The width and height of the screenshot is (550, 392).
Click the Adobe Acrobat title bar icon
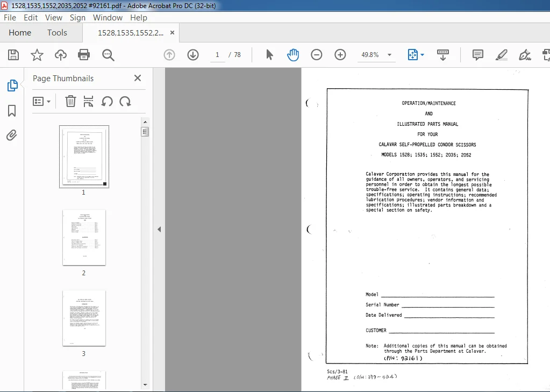coord(4,5)
